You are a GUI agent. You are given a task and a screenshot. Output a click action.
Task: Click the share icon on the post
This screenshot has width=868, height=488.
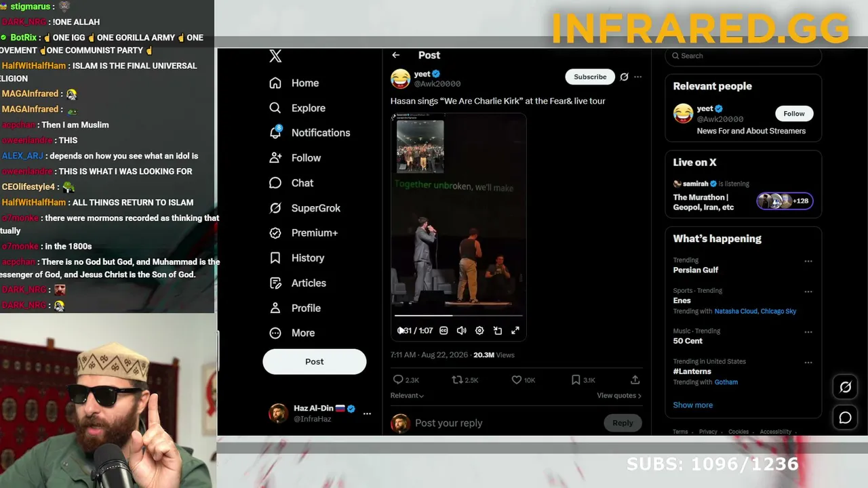tap(635, 380)
